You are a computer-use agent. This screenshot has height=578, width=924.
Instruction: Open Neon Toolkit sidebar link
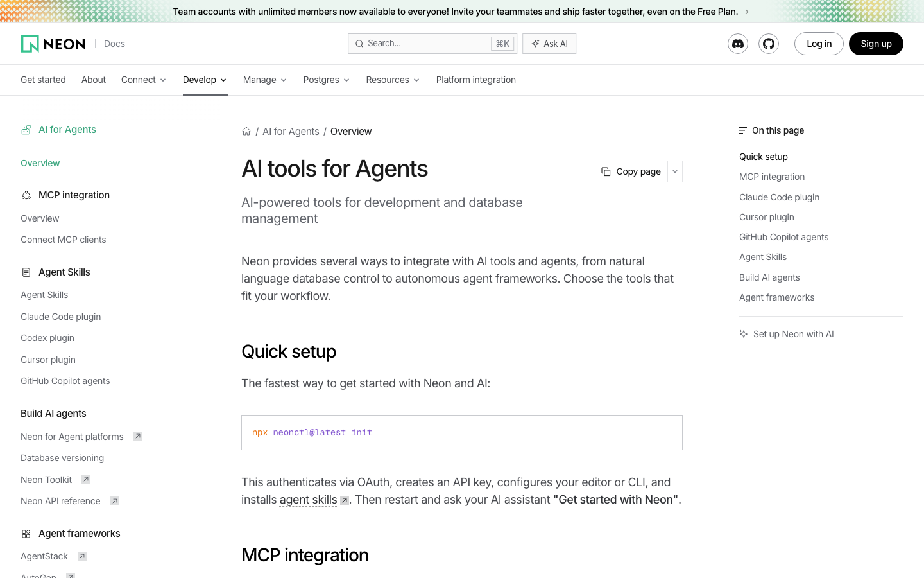click(46, 480)
